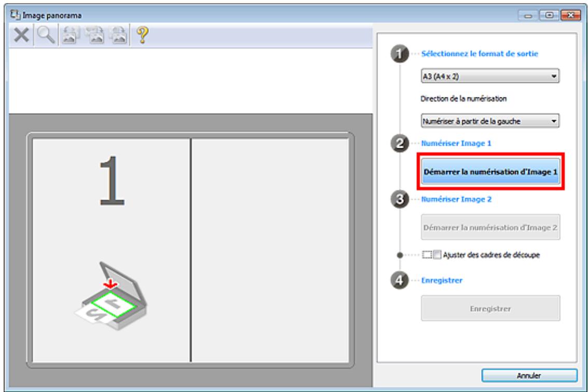
Task: Select the magnifier zoom tool
Action: [46, 35]
